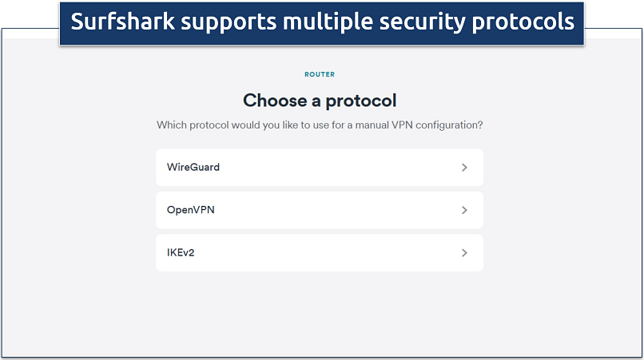Choose the OpenVPN protocol option
Image resolution: width=644 pixels, height=360 pixels.
(319, 210)
